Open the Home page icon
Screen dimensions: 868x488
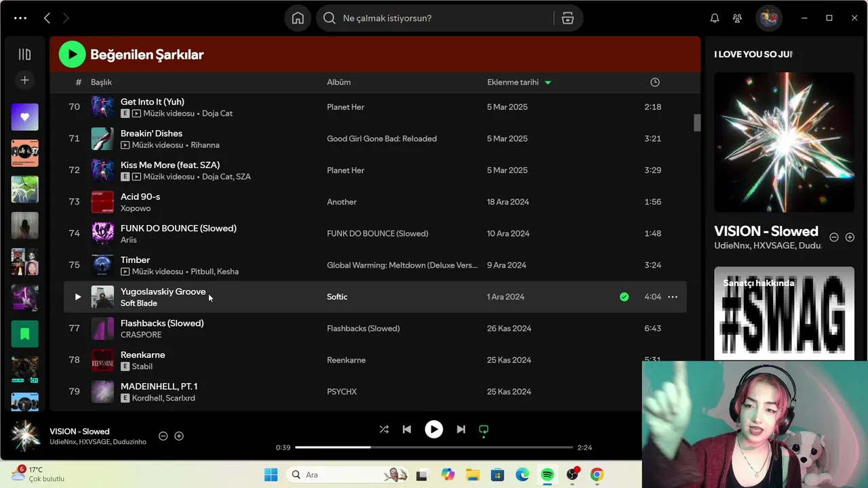click(x=298, y=18)
